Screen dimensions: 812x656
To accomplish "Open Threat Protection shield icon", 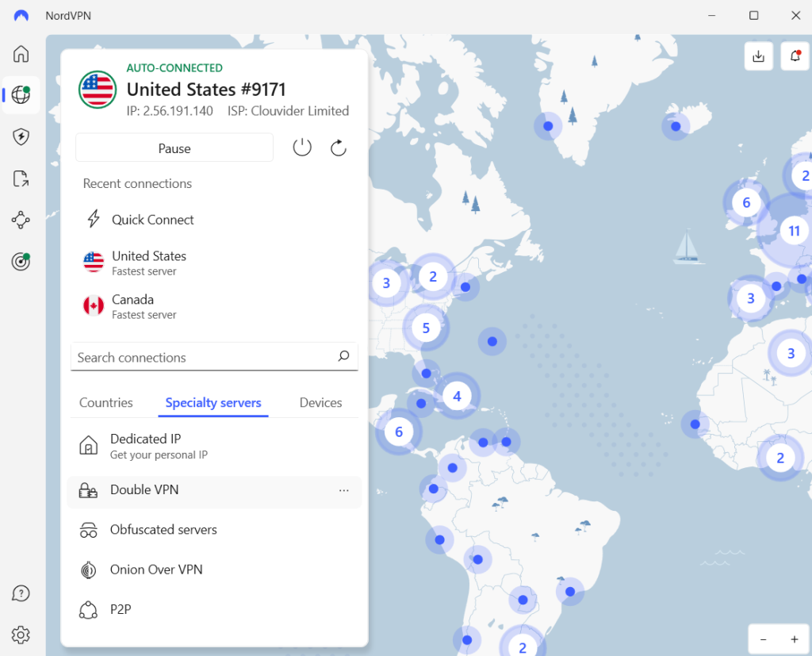I will coord(21,136).
